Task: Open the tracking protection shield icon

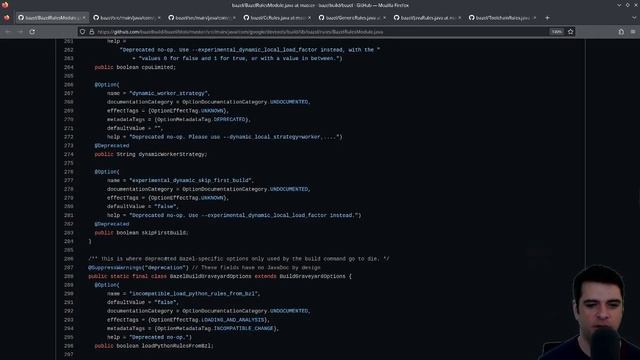Action: tap(82, 31)
